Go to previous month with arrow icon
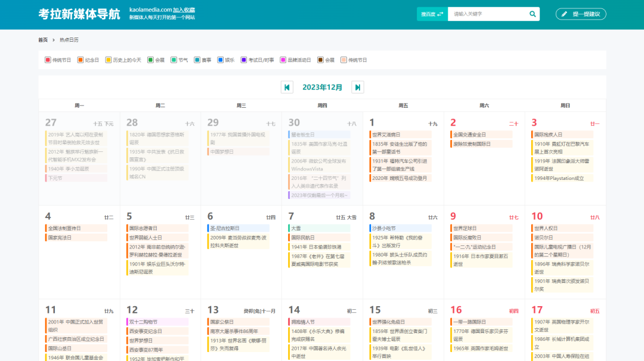 287,88
